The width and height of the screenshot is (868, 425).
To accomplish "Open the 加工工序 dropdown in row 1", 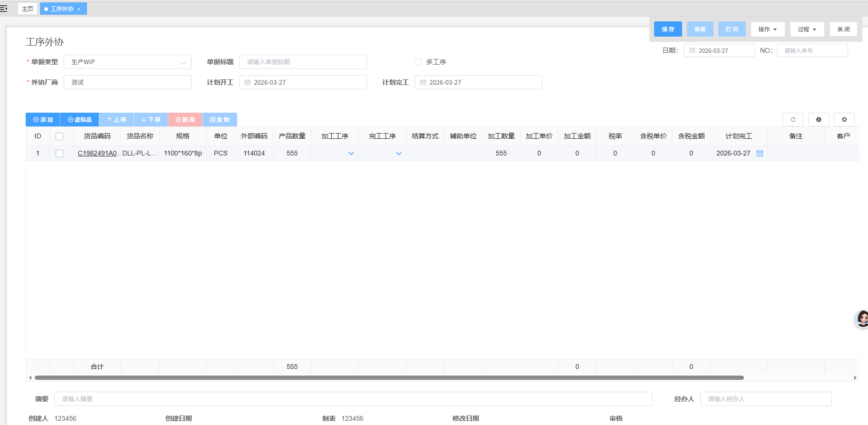I will point(351,154).
